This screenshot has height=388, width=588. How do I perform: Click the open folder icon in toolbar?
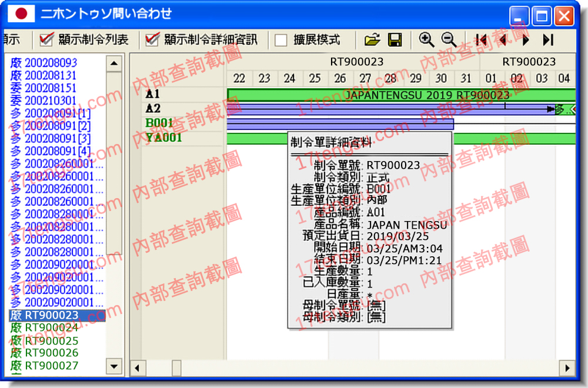[372, 40]
